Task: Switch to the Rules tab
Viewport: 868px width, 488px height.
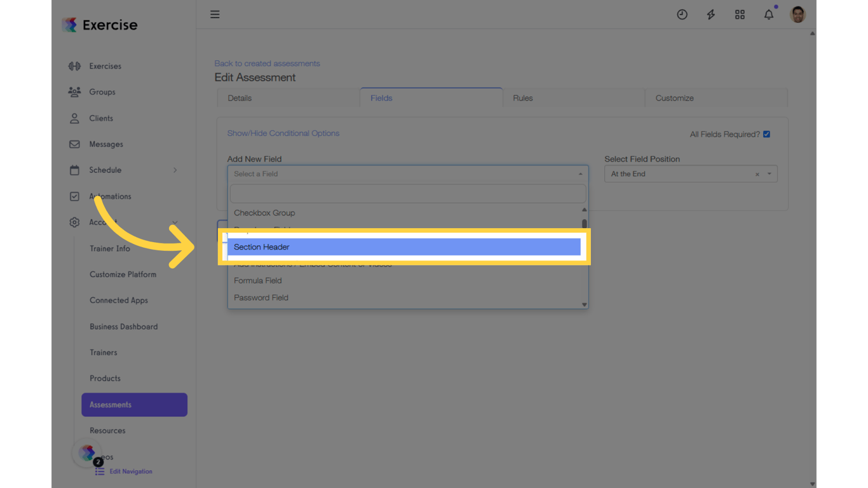Action: tap(522, 98)
